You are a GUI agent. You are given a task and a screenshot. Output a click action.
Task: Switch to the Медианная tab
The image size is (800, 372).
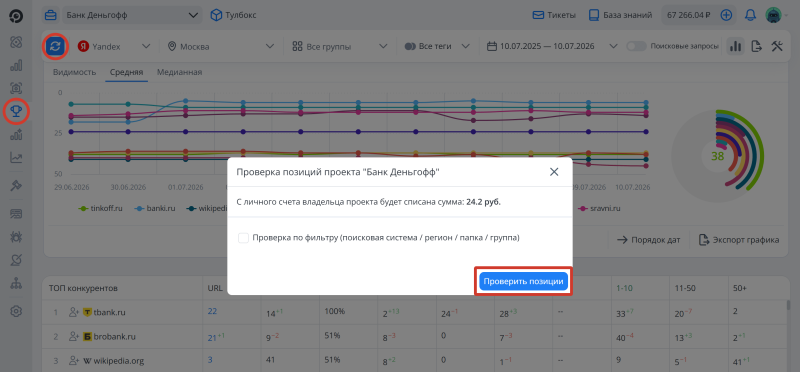point(180,72)
